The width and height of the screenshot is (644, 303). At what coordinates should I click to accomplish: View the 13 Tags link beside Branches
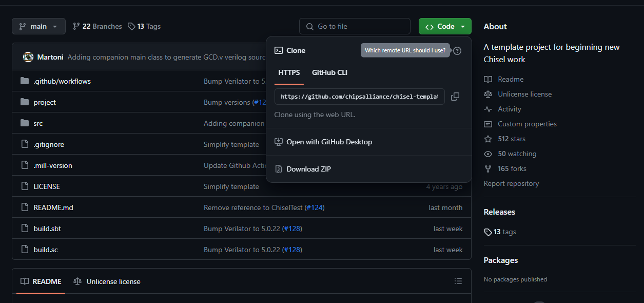tap(144, 26)
